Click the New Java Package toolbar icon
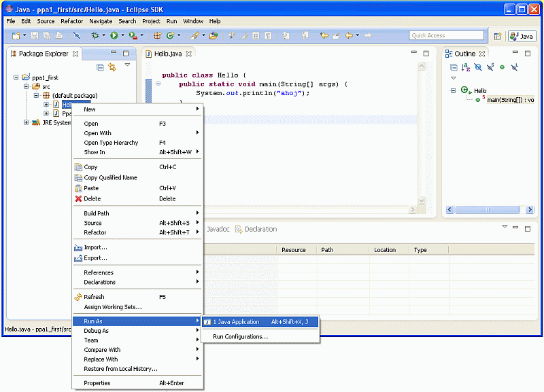Viewport: 544px width, 392px height. pos(158,35)
